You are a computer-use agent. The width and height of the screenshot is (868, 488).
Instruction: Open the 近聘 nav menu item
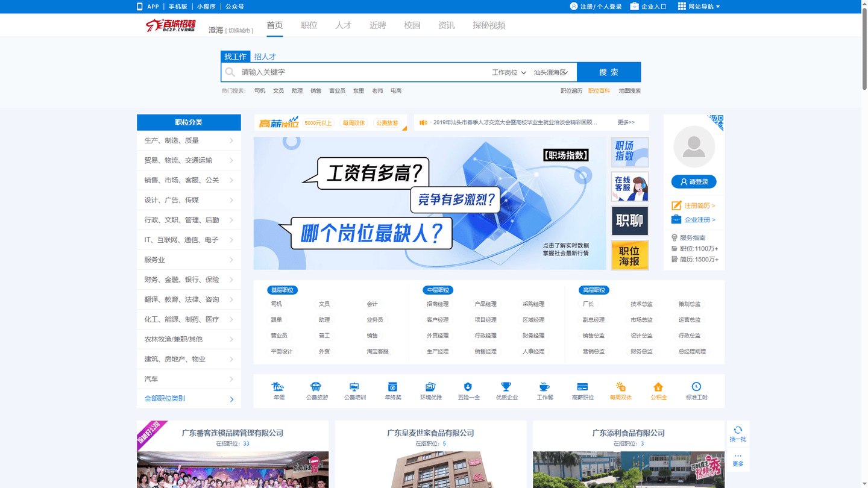click(378, 25)
